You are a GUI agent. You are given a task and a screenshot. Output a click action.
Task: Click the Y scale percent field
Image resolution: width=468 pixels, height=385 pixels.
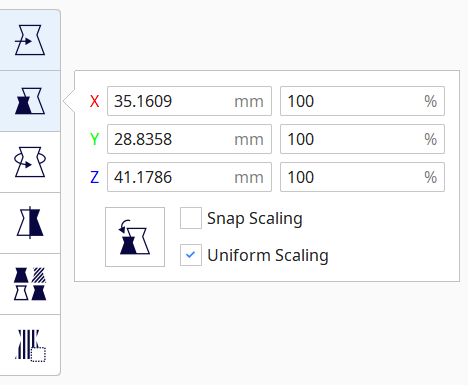point(362,139)
